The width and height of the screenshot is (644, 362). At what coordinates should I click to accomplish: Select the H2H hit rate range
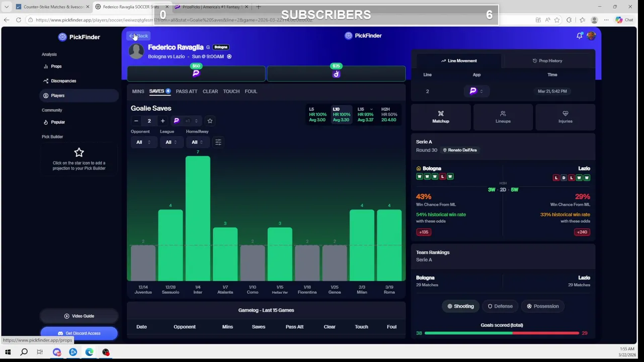pyautogui.click(x=389, y=115)
